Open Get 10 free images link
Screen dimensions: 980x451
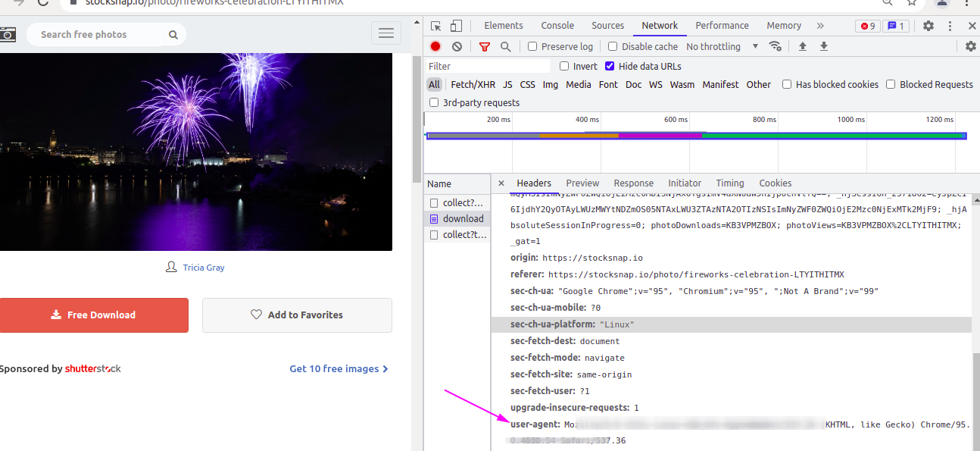click(x=339, y=369)
